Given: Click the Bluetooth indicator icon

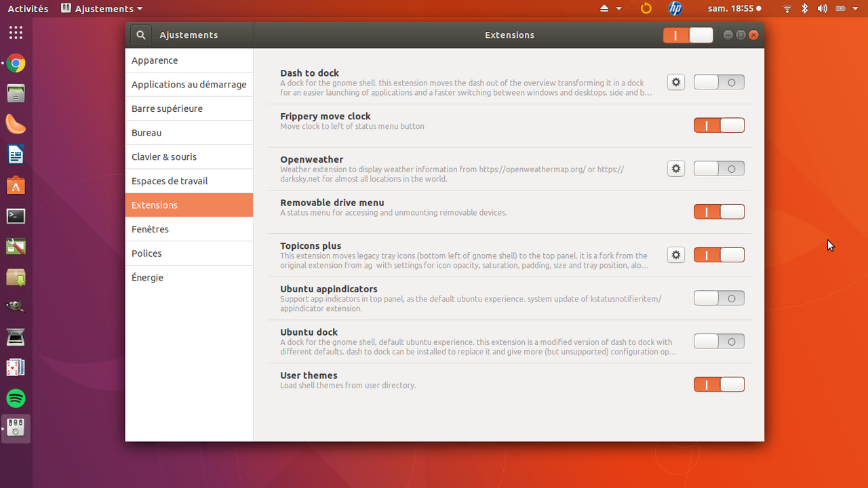Looking at the screenshot, I should tap(805, 9).
